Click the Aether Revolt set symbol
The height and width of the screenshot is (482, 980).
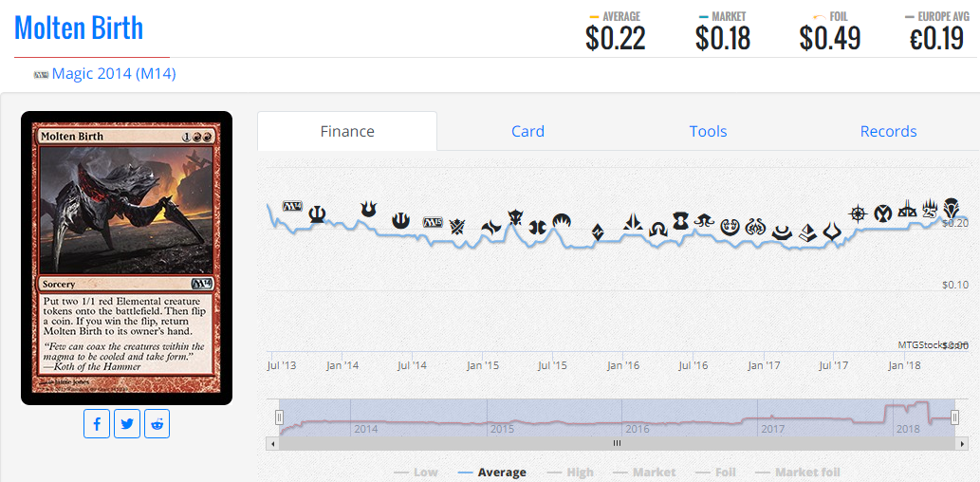[x=755, y=227]
